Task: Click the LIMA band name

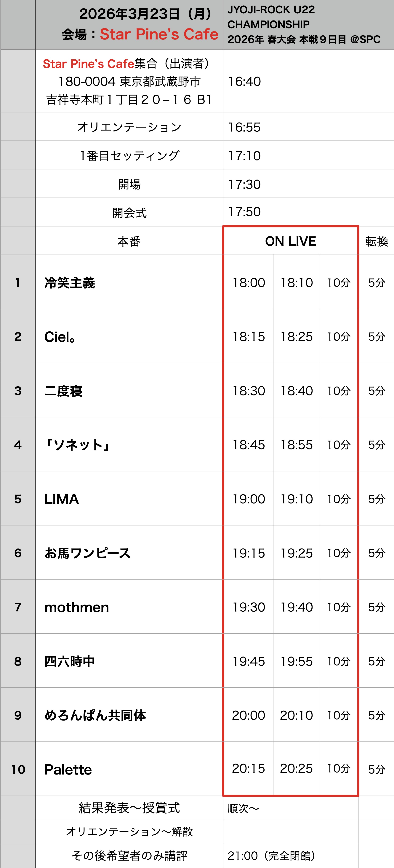Action: click(62, 499)
